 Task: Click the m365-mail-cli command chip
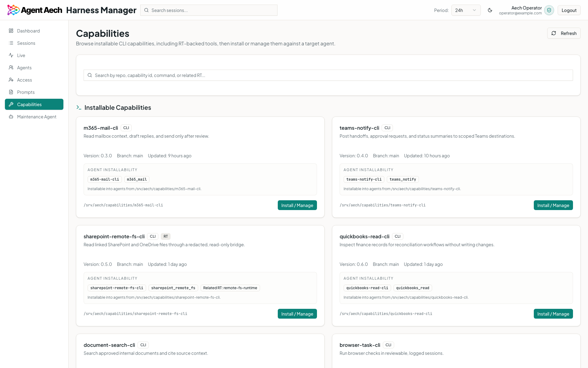point(105,179)
